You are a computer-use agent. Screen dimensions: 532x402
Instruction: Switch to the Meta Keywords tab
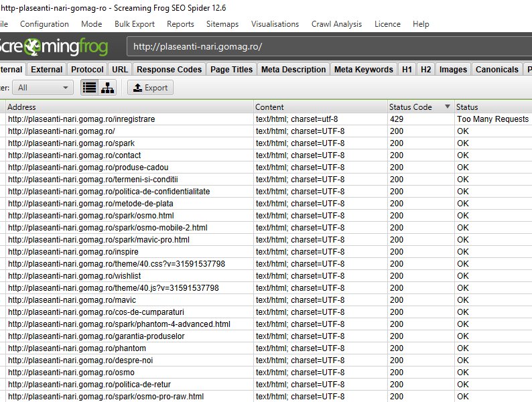click(364, 69)
